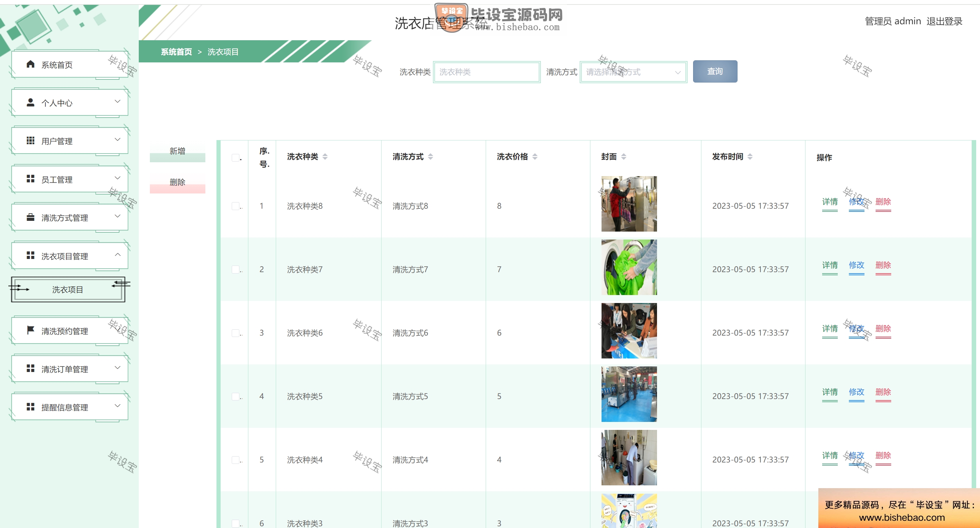
Task: Open 详情 for 洗衣种类7 row
Action: [x=830, y=265]
